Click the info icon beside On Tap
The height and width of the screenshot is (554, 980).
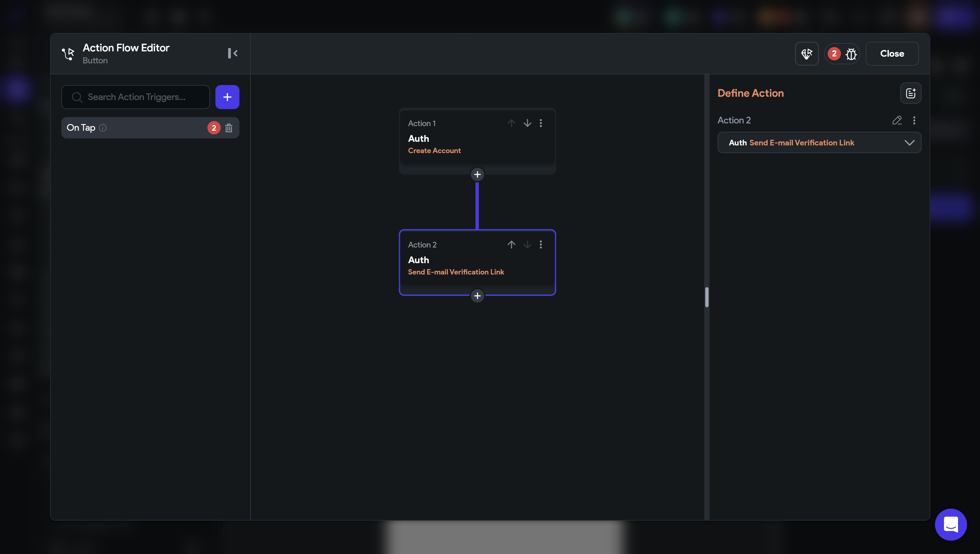(x=103, y=128)
